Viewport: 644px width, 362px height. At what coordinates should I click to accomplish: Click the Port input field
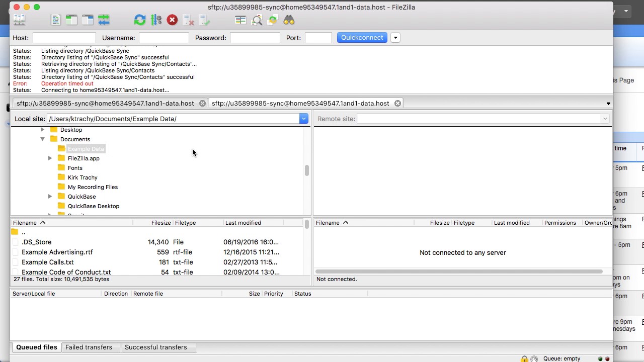[318, 38]
